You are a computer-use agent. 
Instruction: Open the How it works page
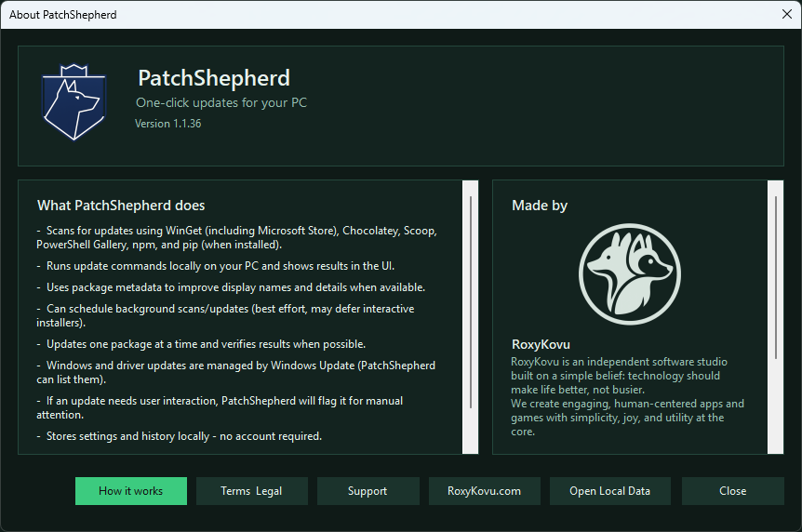pyautogui.click(x=131, y=491)
